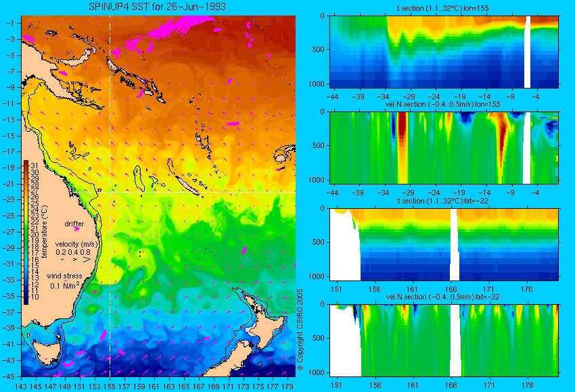This screenshot has height=392, width=575.
Task: Click tick "151" below the t section lat=-22
Action: pos(336,289)
